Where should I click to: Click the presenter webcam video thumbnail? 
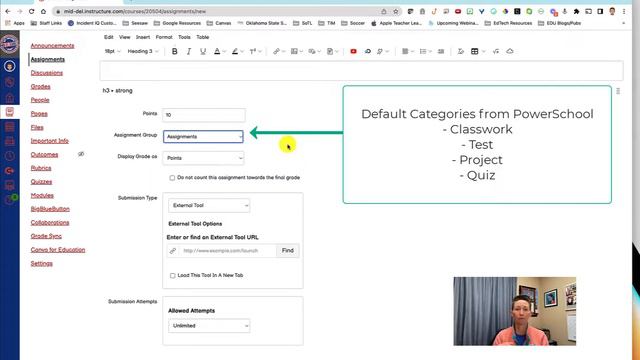(x=514, y=311)
